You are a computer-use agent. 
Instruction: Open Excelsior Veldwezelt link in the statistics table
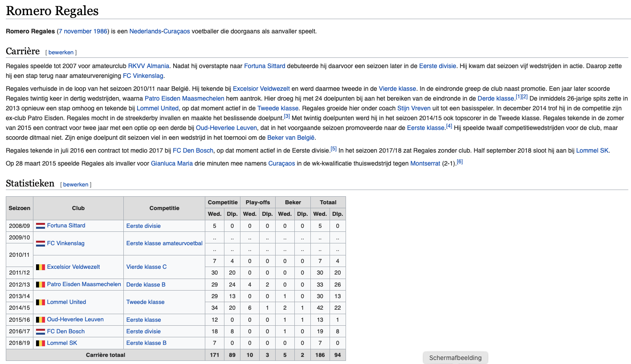pos(73,267)
